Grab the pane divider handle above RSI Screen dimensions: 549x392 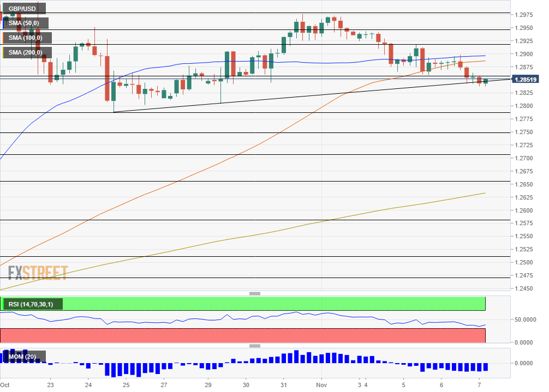255,293
